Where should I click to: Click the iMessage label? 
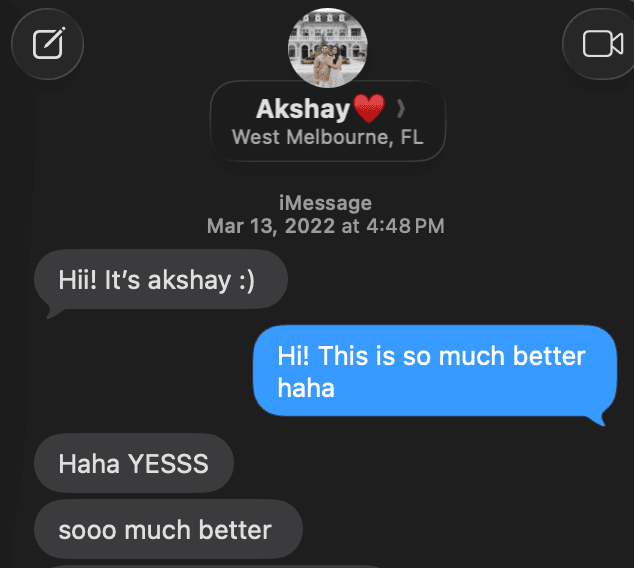coord(325,203)
